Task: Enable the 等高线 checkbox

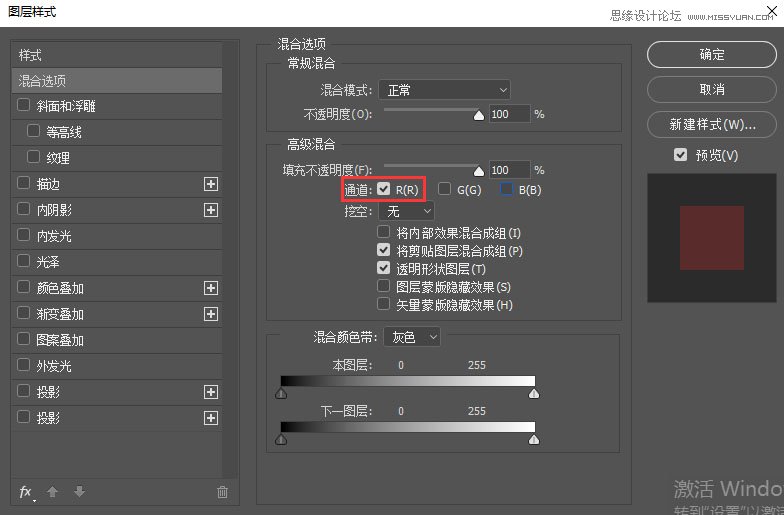Action: click(x=34, y=131)
